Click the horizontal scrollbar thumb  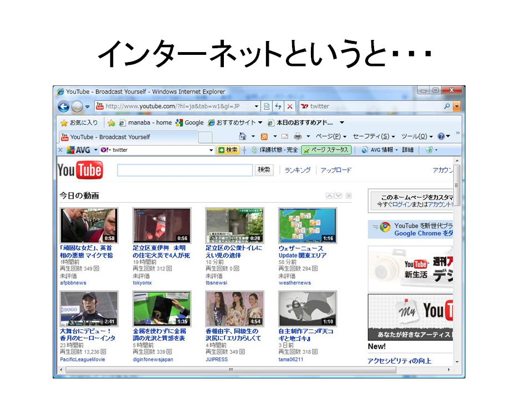(231, 370)
